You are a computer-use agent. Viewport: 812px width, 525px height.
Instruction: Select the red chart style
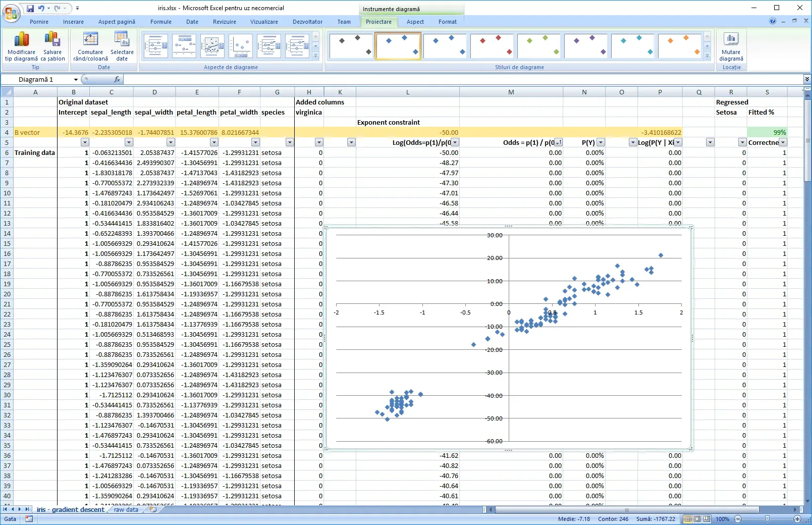(x=492, y=46)
